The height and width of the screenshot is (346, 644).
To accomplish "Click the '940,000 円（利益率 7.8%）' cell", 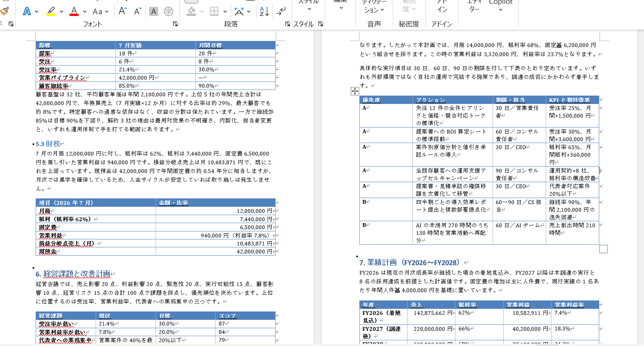I will pyautogui.click(x=215, y=236).
